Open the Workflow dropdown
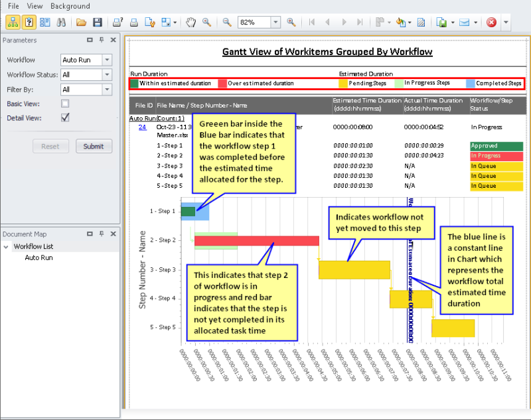The height and width of the screenshot is (420, 531). 107,60
